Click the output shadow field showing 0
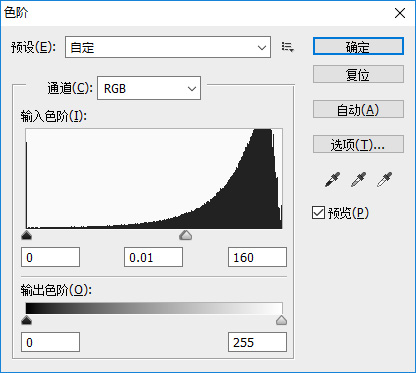Image resolution: width=416 pixels, height=373 pixels. (x=50, y=342)
